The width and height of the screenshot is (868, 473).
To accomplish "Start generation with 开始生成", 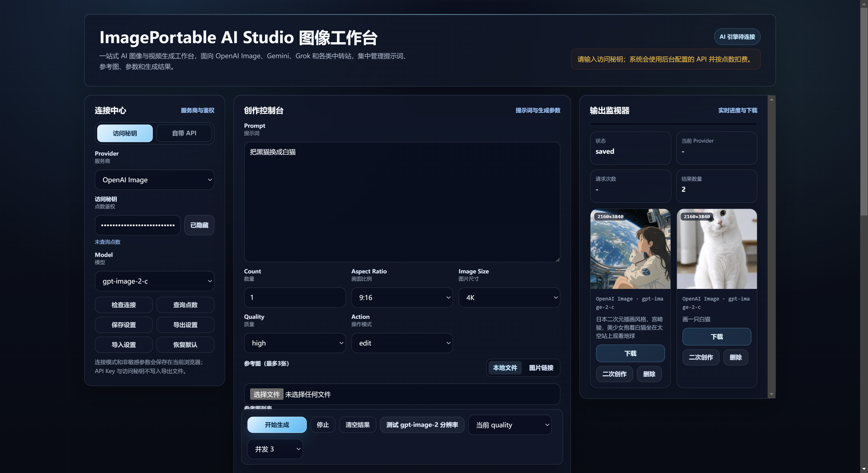I will click(277, 425).
